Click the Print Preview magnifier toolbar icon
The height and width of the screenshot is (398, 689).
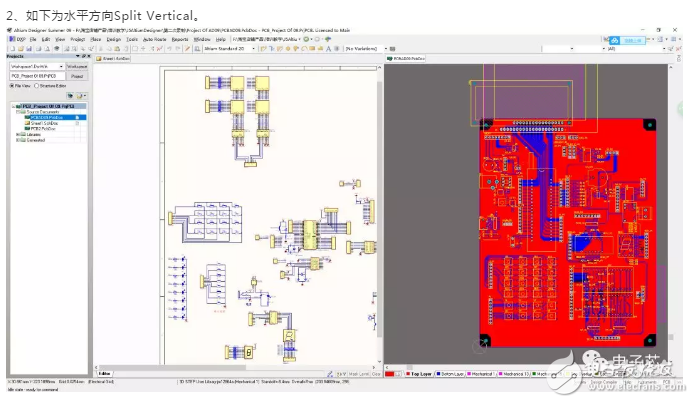point(47,49)
